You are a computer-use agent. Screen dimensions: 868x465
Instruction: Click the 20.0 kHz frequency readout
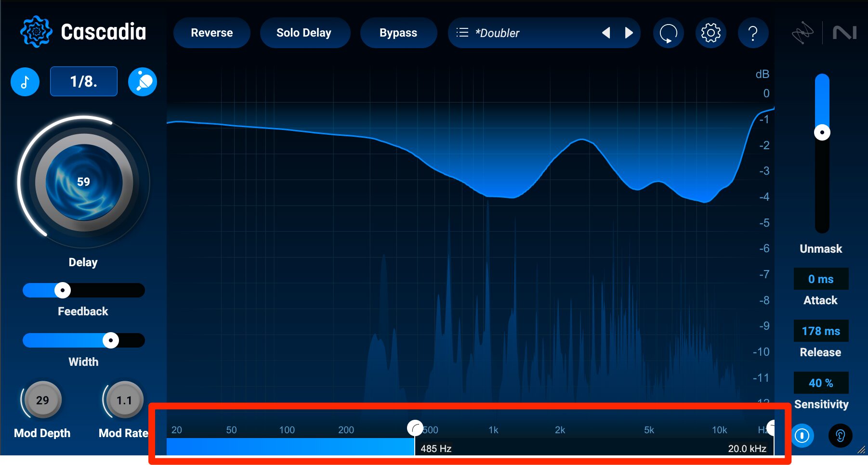747,449
